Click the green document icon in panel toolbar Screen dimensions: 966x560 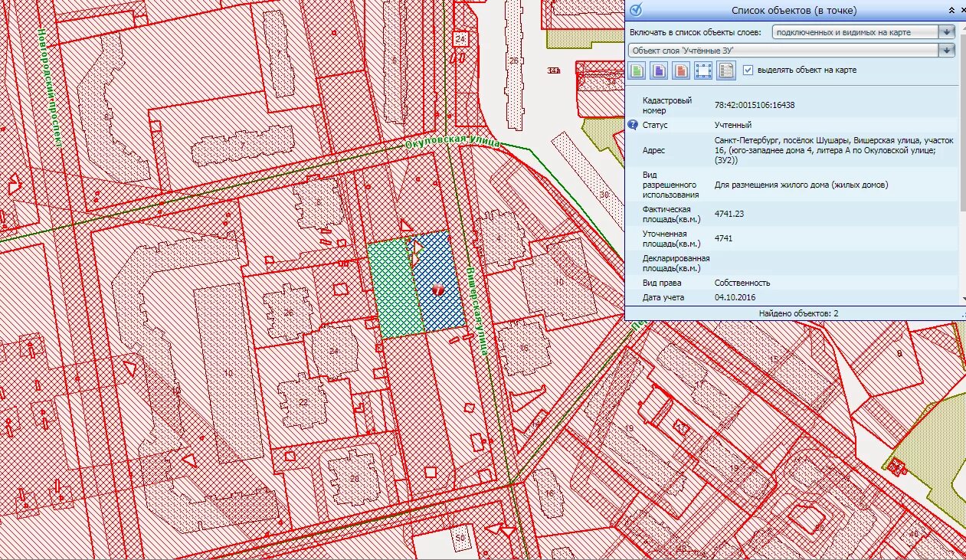(x=637, y=70)
